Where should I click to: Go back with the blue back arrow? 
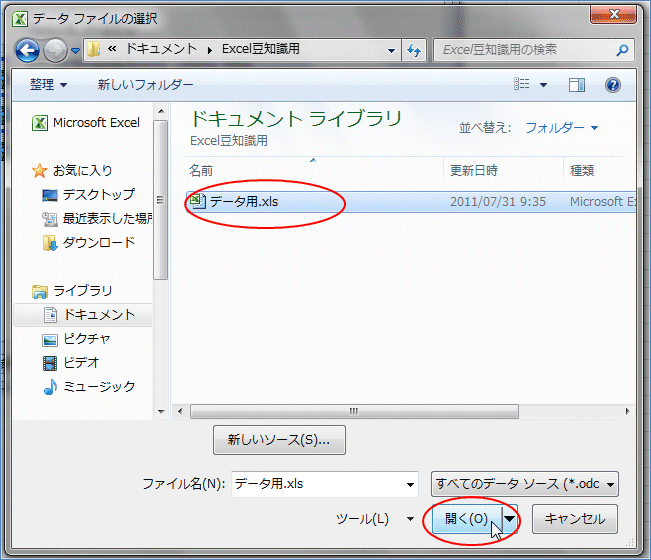(27, 51)
